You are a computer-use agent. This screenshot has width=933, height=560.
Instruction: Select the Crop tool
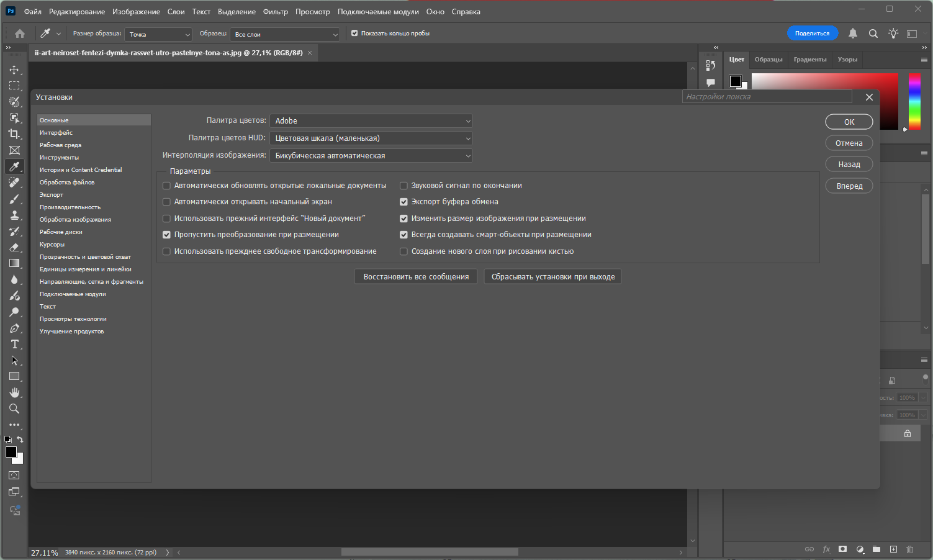[14, 134]
